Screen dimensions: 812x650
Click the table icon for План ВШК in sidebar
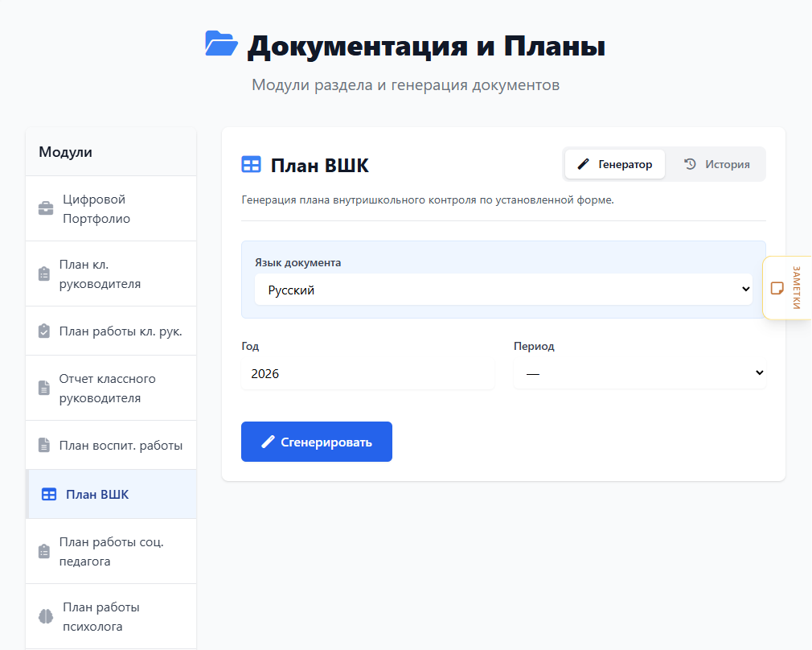point(49,494)
